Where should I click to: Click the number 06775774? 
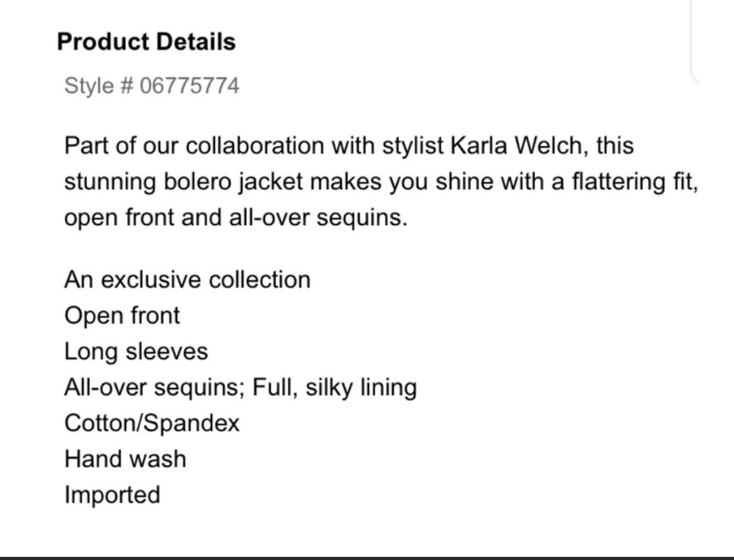tap(189, 86)
